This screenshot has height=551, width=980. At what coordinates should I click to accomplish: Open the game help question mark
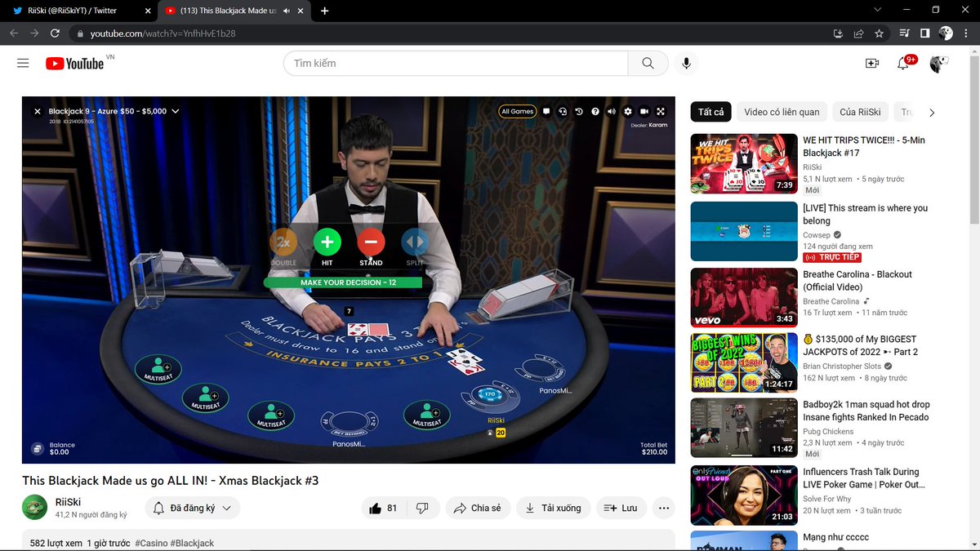click(595, 111)
